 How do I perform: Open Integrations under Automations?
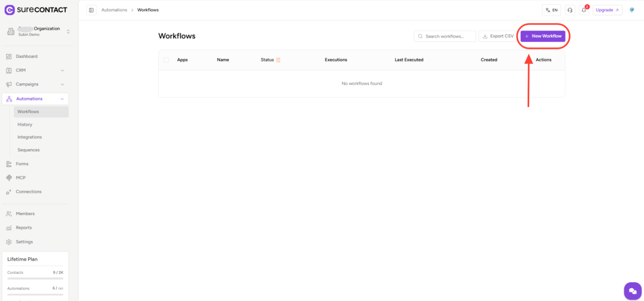pos(30,137)
